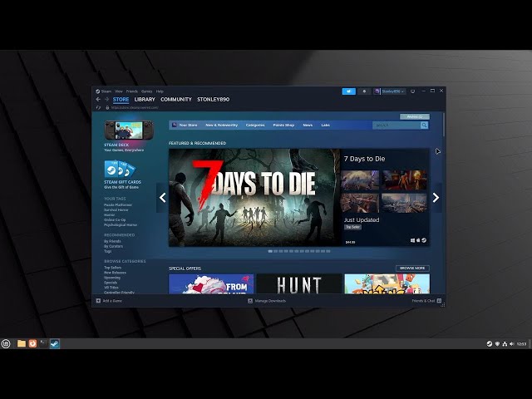
Task: Open the Steam Deck promo image
Action: 129,130
